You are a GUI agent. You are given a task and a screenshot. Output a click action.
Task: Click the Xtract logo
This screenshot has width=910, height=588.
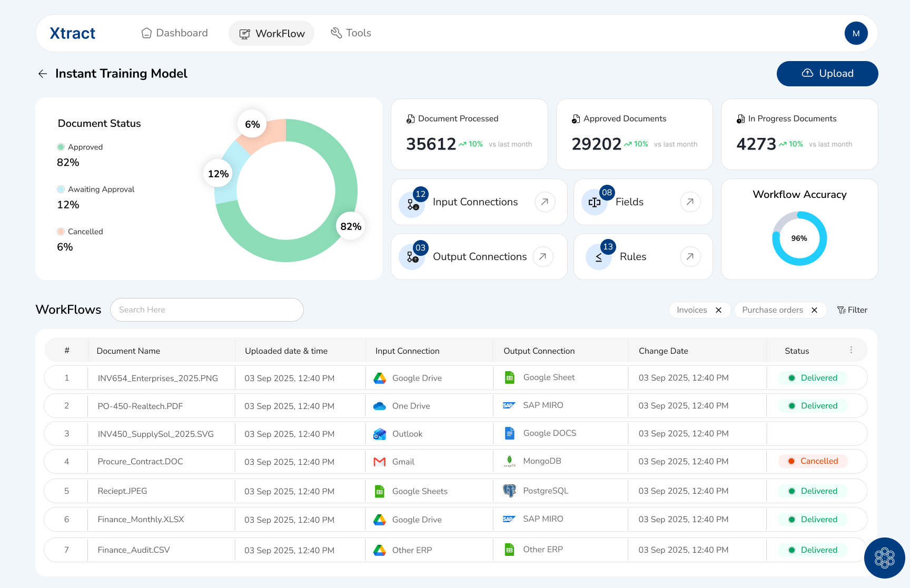(x=73, y=33)
